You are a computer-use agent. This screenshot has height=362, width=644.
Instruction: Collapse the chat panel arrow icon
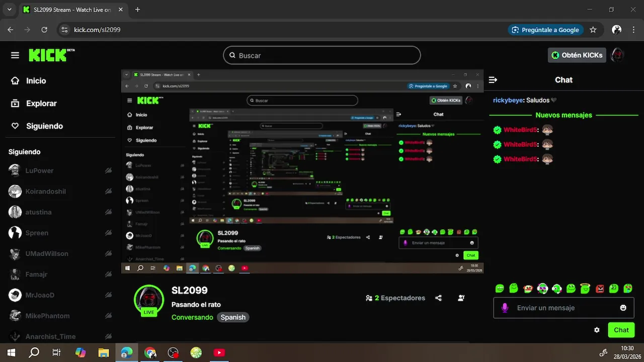click(x=493, y=80)
